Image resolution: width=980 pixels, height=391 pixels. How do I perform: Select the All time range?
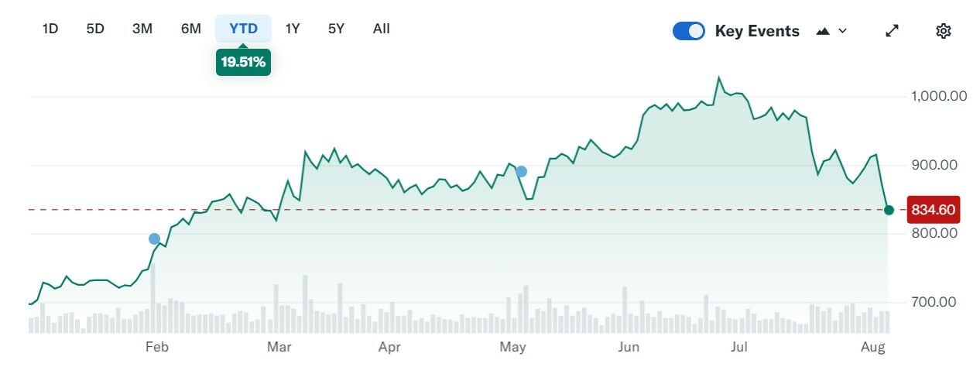pyautogui.click(x=381, y=29)
